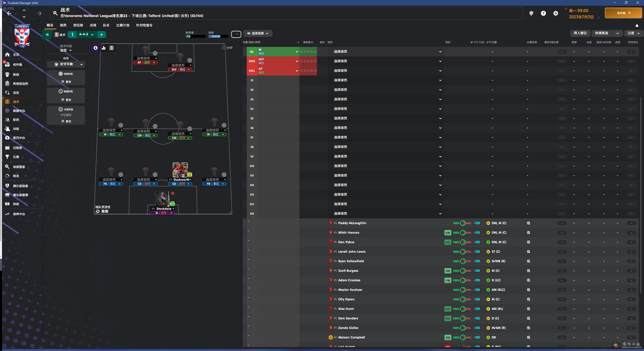Click 快速挑选 quick pick button
The width and height of the screenshot is (644, 351).
(x=602, y=33)
